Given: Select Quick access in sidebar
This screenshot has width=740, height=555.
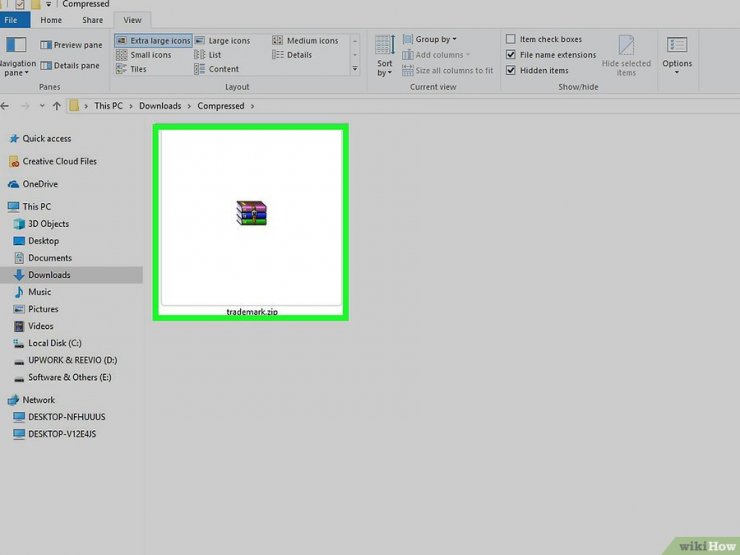Looking at the screenshot, I should (47, 139).
